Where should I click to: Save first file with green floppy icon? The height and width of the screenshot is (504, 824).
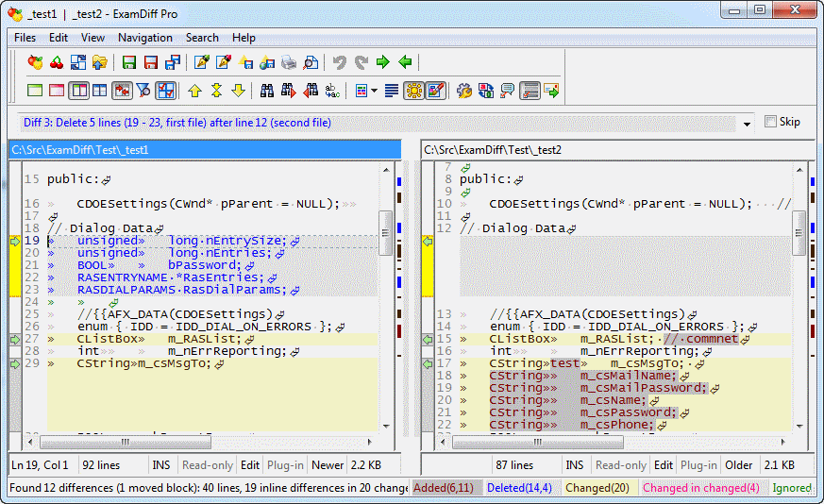[128, 62]
